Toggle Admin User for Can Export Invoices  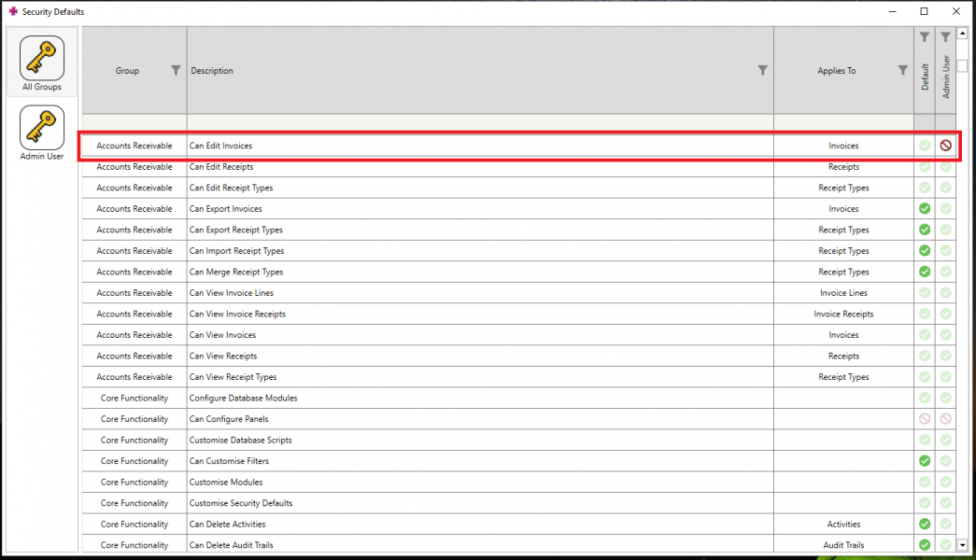point(945,208)
